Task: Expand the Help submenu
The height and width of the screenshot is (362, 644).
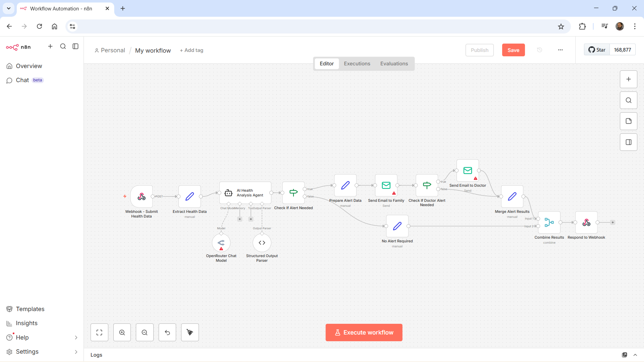Action: coord(76,338)
